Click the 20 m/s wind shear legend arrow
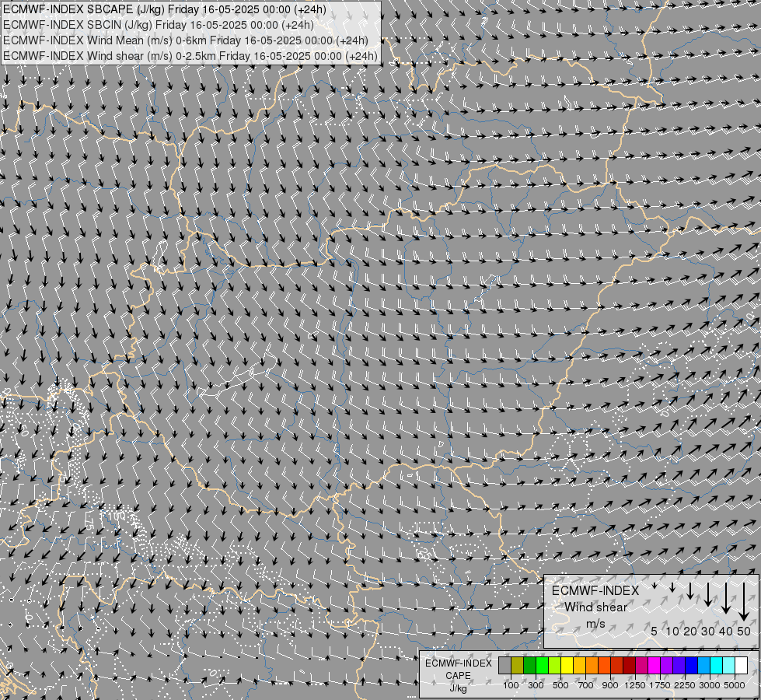The image size is (761, 700). click(x=690, y=590)
